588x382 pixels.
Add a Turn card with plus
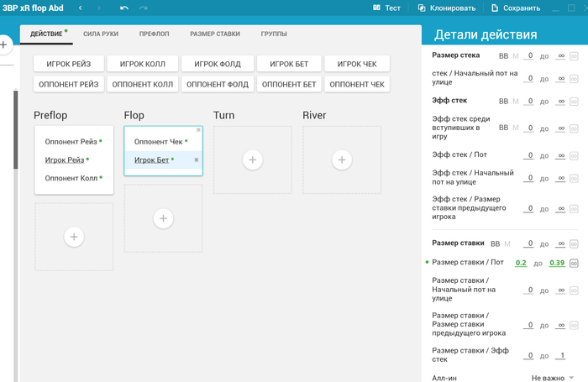[252, 160]
